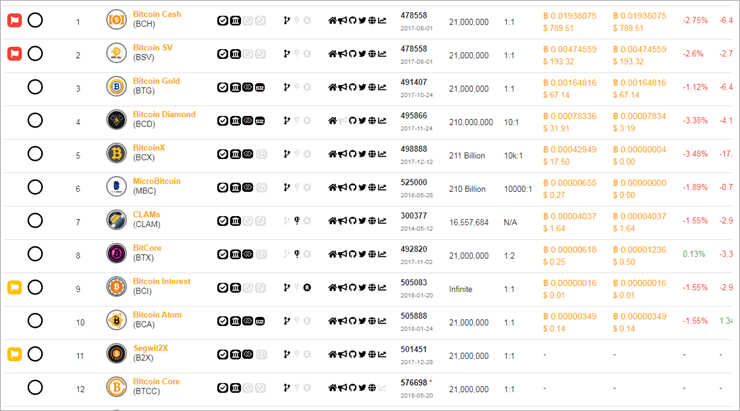Click the red flag beside Bitcoin Cash
This screenshot has height=411, width=740.
15,20
